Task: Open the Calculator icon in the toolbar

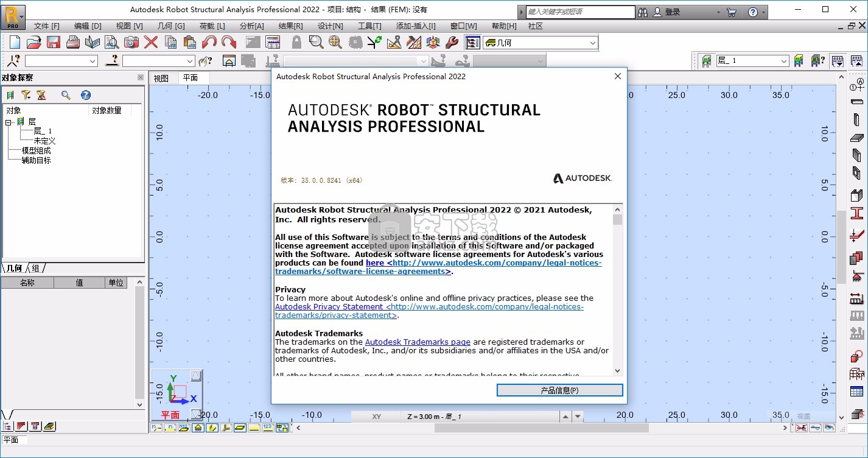Action: coord(273,42)
